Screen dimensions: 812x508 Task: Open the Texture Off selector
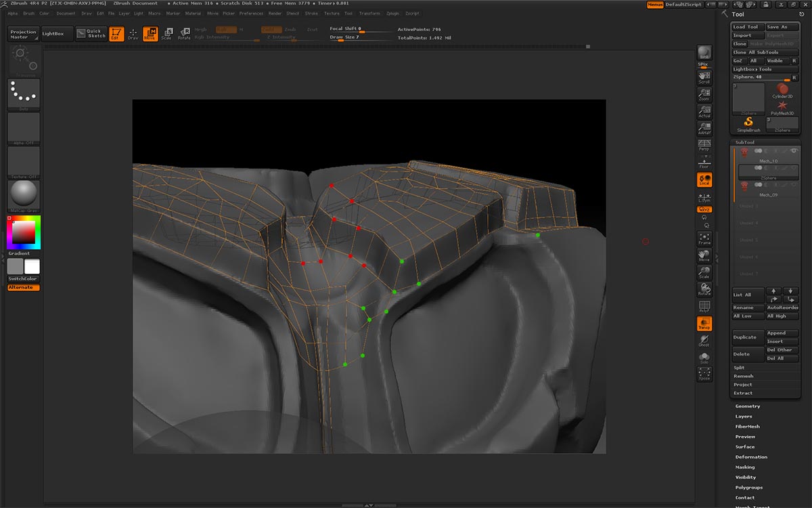click(24, 162)
